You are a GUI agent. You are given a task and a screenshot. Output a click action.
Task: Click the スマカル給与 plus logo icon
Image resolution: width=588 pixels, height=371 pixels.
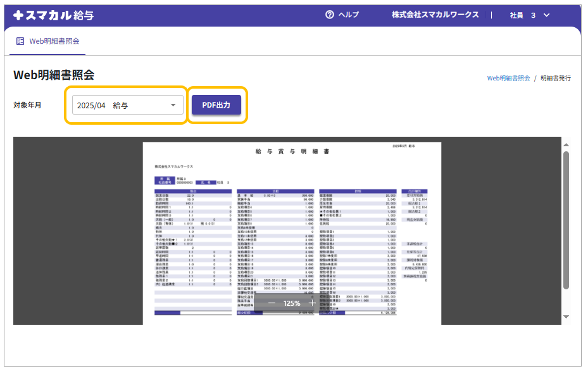18,15
